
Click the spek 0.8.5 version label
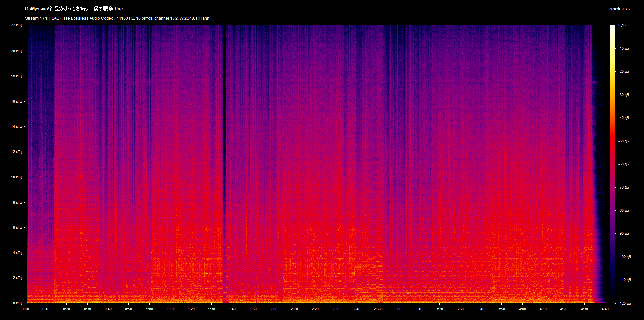(620, 9)
